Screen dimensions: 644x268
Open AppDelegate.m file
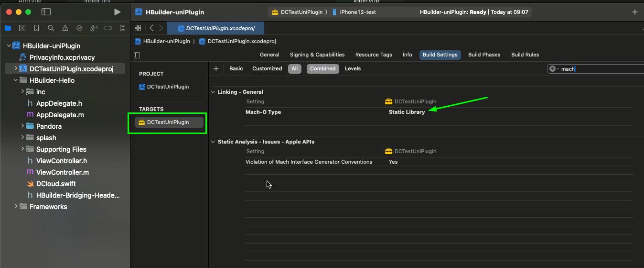[x=60, y=115]
